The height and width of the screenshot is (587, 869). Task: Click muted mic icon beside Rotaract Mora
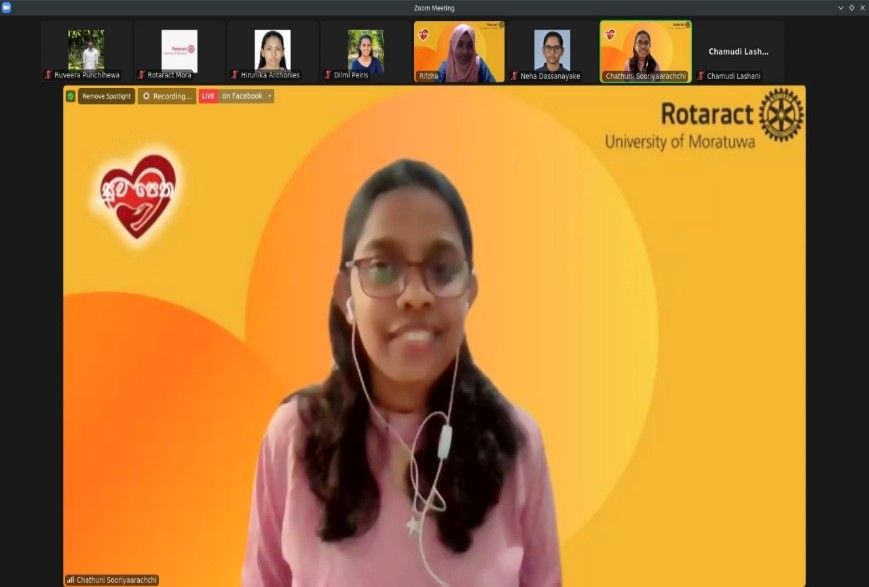[141, 75]
